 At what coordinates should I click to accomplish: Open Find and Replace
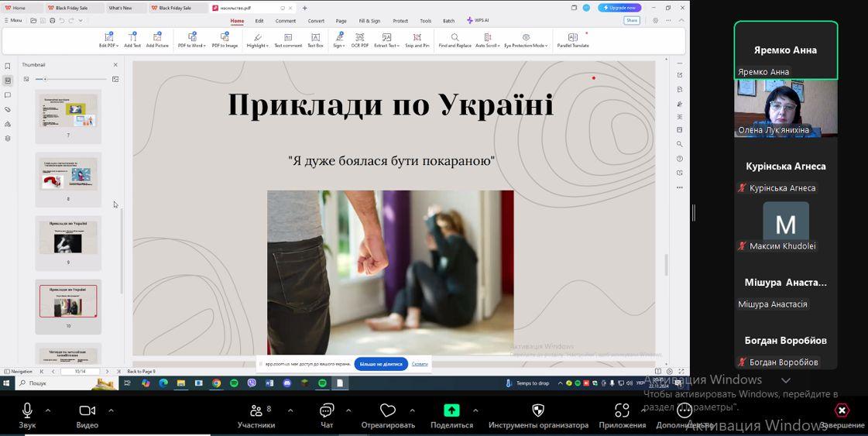coord(455,39)
